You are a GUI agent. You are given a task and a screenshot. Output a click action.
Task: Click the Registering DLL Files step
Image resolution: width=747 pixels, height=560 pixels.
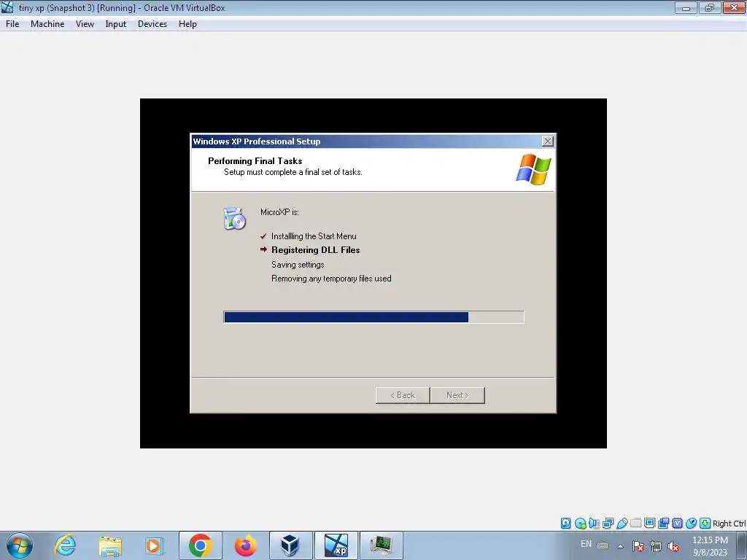pos(315,250)
